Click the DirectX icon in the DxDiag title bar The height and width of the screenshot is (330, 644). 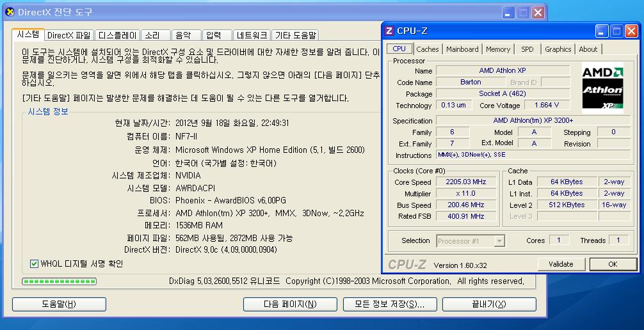coord(10,12)
